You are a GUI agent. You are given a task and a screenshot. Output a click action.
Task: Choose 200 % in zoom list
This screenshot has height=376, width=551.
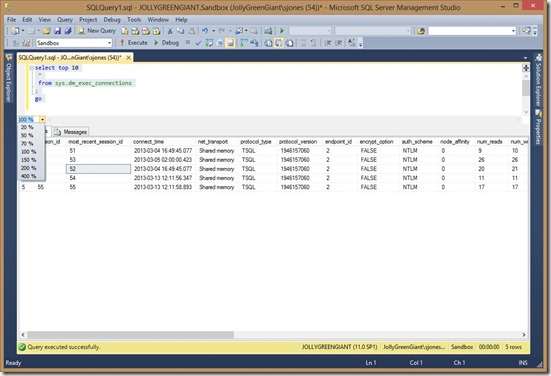click(x=28, y=168)
